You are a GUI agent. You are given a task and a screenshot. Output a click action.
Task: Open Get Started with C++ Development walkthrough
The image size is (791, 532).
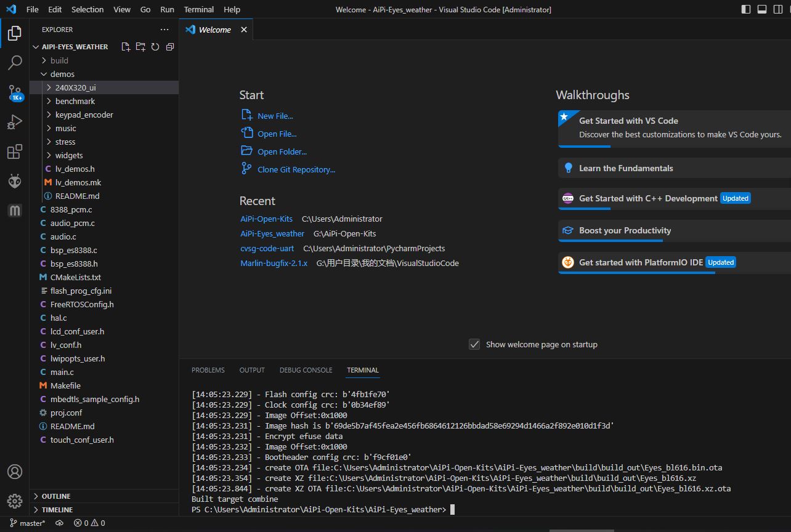point(675,199)
